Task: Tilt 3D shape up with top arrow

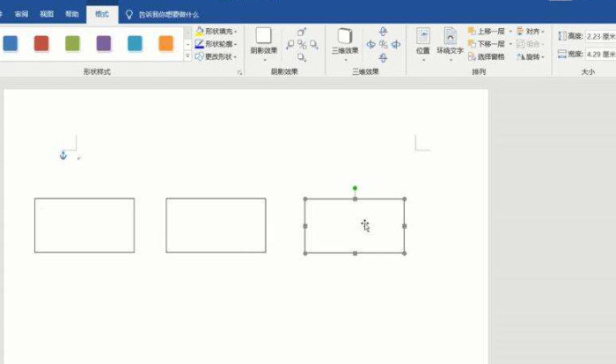Action: coord(383,31)
